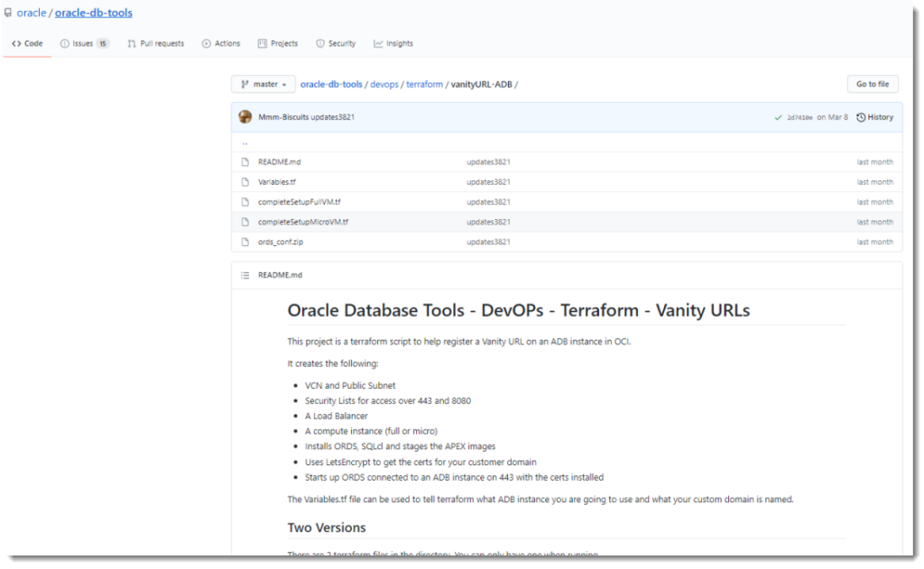The image size is (924, 569).
Task: Click Mmm-Biscuits user avatar
Action: pyautogui.click(x=245, y=117)
